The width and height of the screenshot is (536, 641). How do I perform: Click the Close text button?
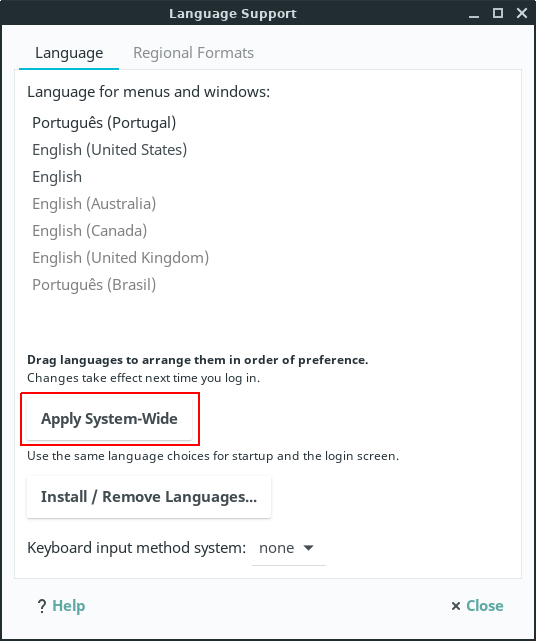pyautogui.click(x=485, y=605)
